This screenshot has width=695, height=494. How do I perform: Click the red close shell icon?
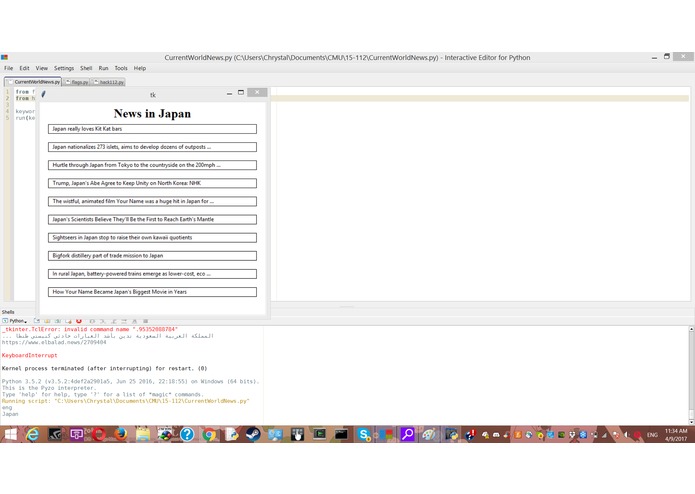click(x=79, y=321)
